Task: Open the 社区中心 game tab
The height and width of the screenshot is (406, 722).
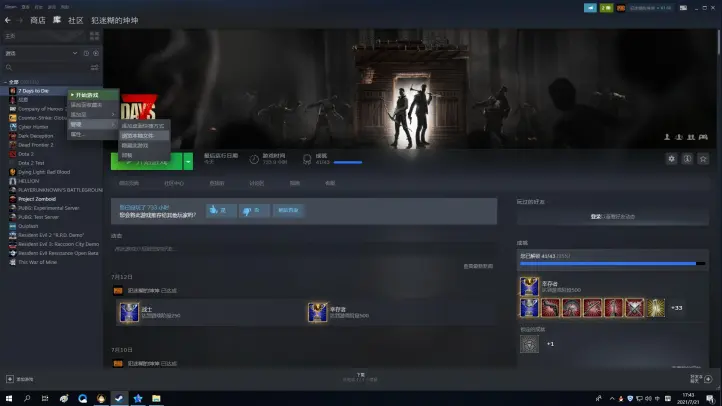Action: tap(174, 183)
